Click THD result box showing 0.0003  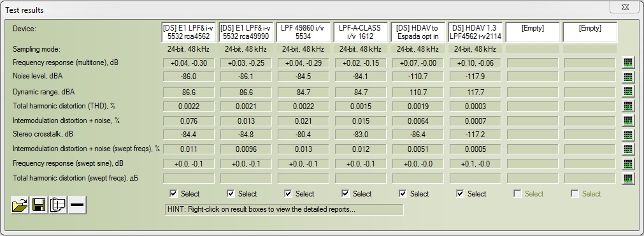[475, 106]
